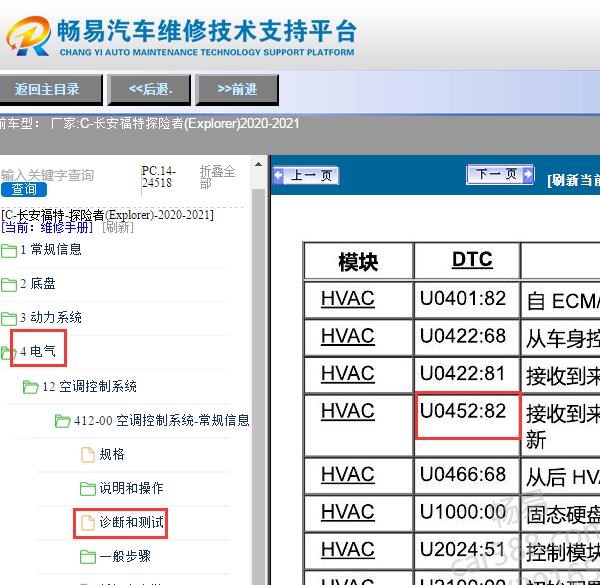Click right arrow icon on 下一页 button
The height and width of the screenshot is (585, 600).
528,174
